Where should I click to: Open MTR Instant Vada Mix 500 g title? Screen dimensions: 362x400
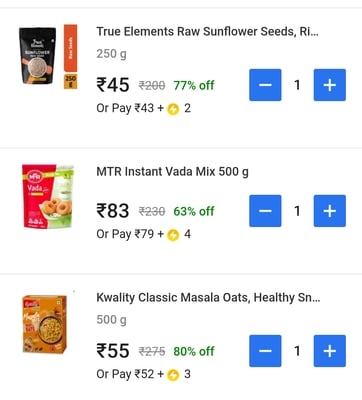click(172, 172)
